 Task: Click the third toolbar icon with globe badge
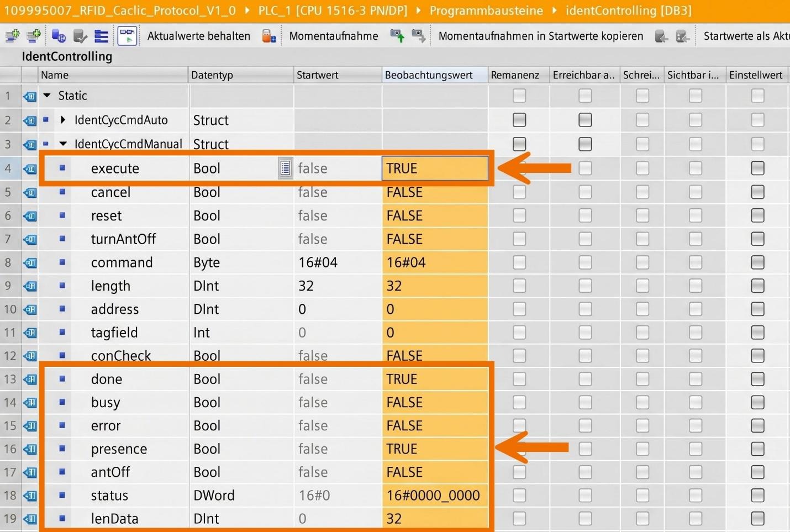(x=59, y=36)
